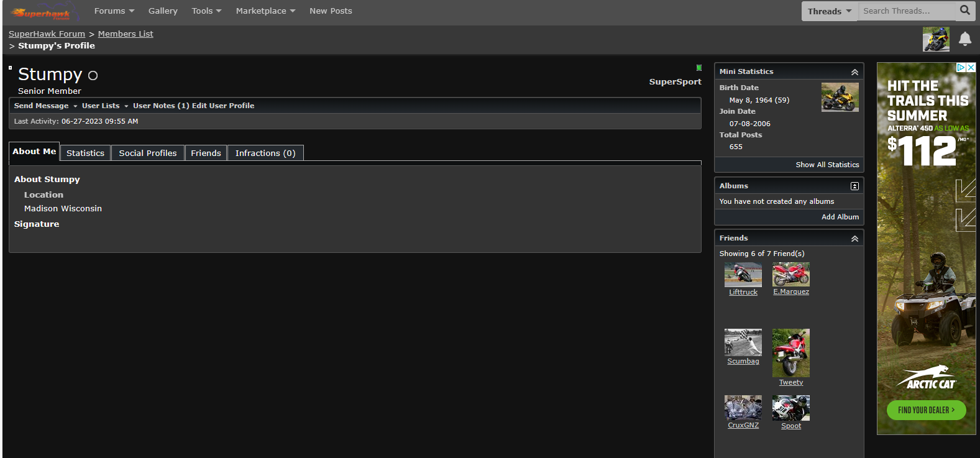Open the Threads search type dropdown
The image size is (980, 458).
coord(829,11)
